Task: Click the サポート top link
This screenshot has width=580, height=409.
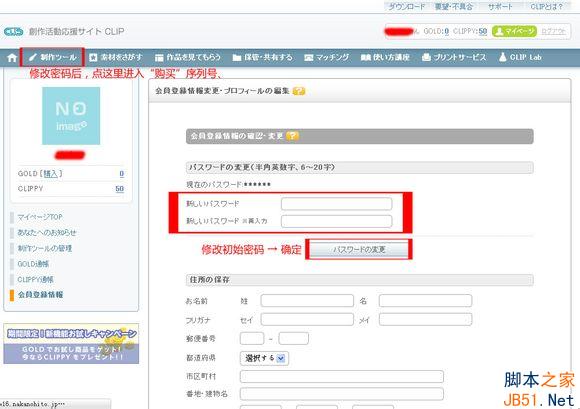Action: (x=500, y=7)
